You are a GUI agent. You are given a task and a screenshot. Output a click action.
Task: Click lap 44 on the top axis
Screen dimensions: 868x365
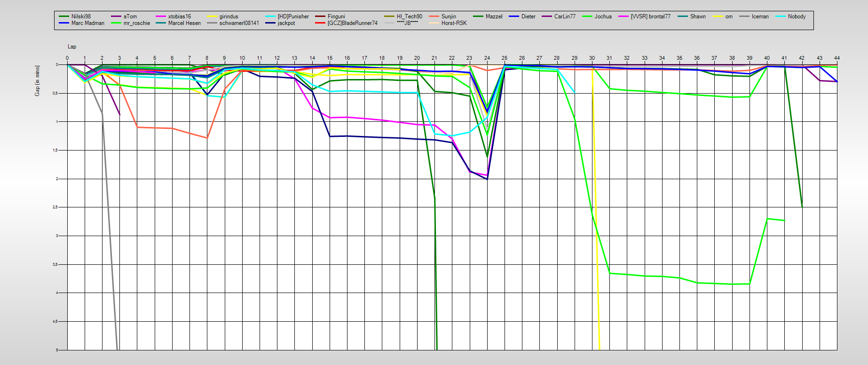point(836,58)
